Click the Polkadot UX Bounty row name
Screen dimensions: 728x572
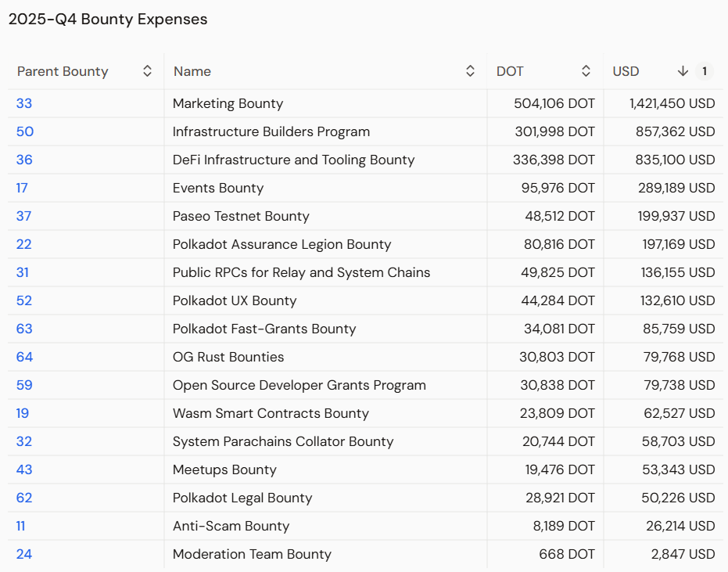coord(235,300)
